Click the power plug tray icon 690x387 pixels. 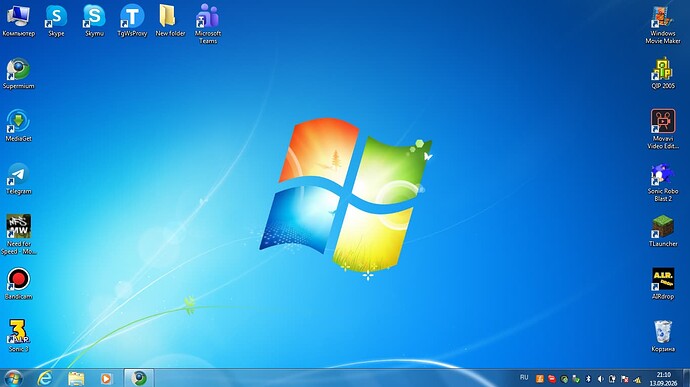point(612,379)
